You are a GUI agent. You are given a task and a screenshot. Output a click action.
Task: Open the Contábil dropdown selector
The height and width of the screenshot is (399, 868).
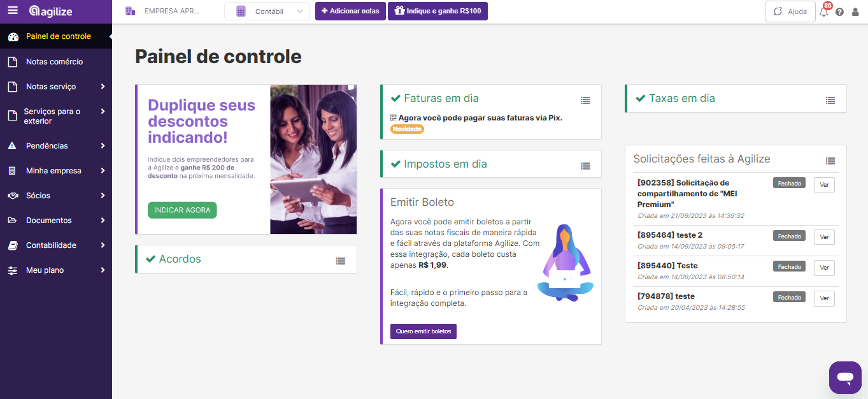(267, 11)
